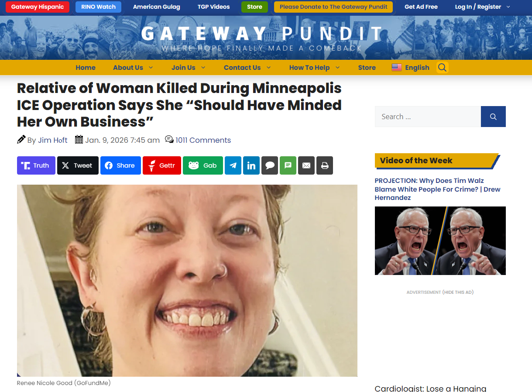Click the dark speech-bubble comment share icon
The width and height of the screenshot is (532, 392).
270,165
